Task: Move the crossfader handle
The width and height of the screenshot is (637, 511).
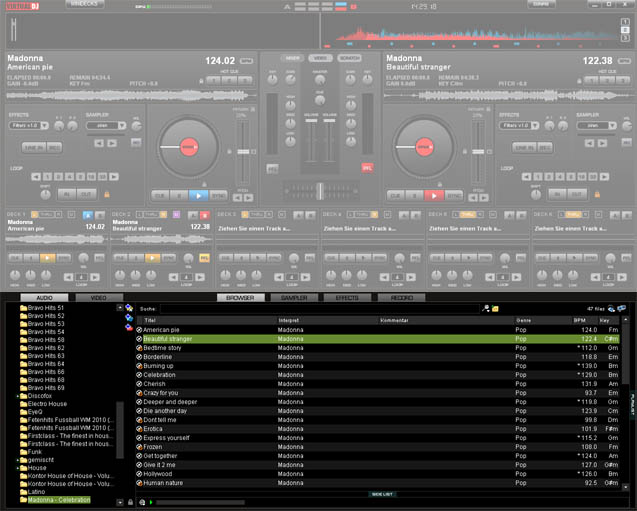Action: coord(320,191)
